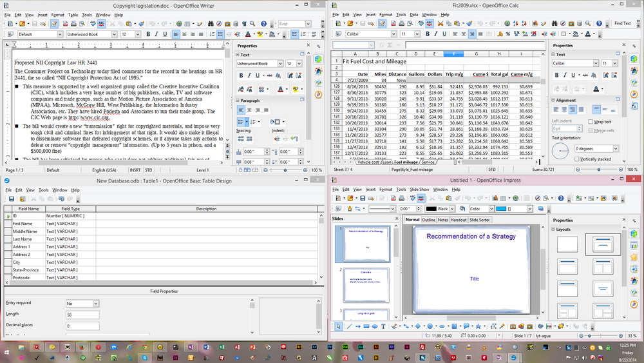
Task: Open Slide Show menu in Impress
Action: coord(419,190)
